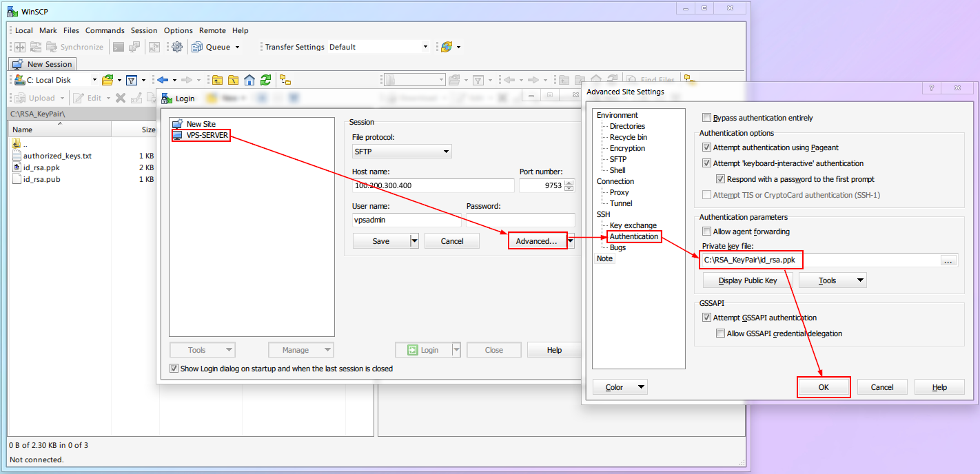This screenshot has width=980, height=474.
Task: Toggle Allow agent forwarding checkbox
Action: [706, 231]
